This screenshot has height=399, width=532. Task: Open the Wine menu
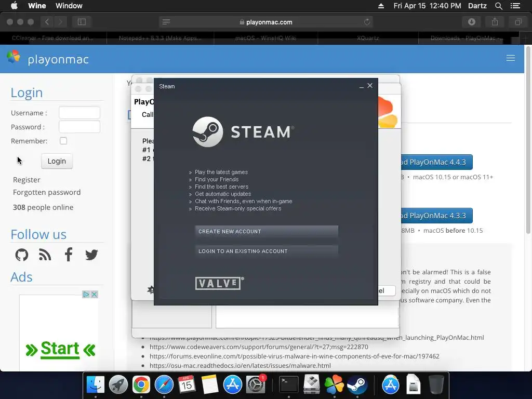point(37,6)
